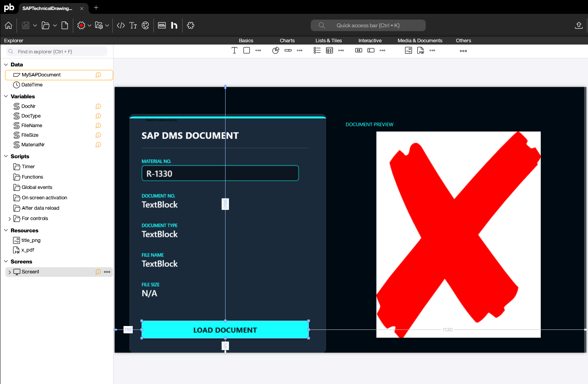Show more Basics controls
The image size is (588, 384).
258,50
